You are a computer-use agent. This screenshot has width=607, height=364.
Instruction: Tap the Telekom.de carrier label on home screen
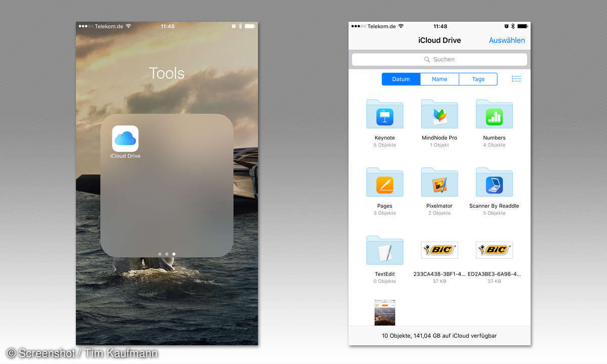click(x=109, y=26)
